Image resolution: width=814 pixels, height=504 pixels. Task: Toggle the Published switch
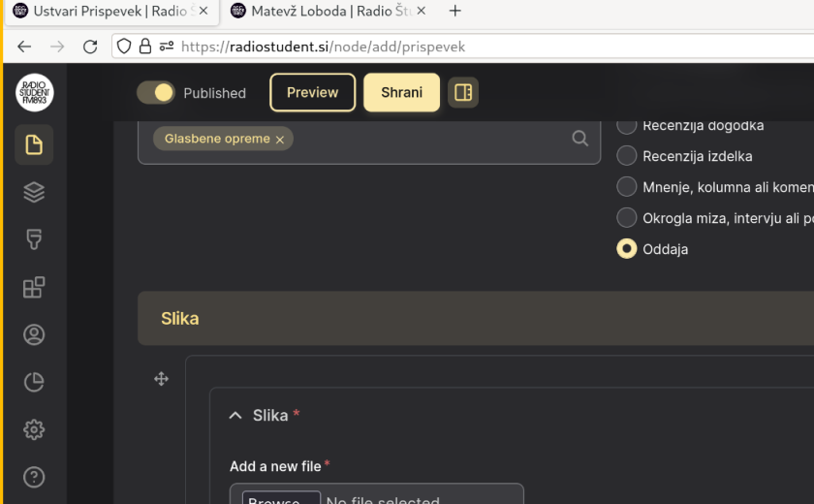tap(156, 93)
